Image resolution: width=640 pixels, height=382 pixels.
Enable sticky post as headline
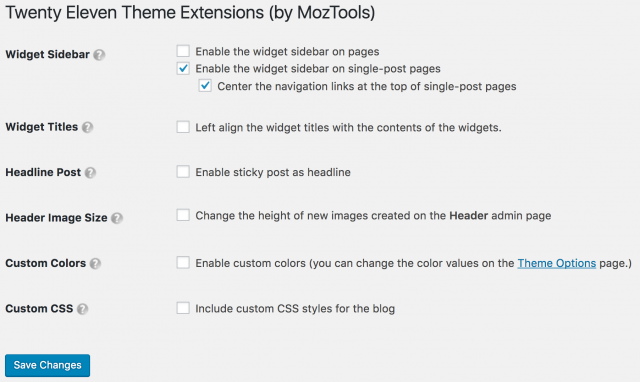pos(183,172)
